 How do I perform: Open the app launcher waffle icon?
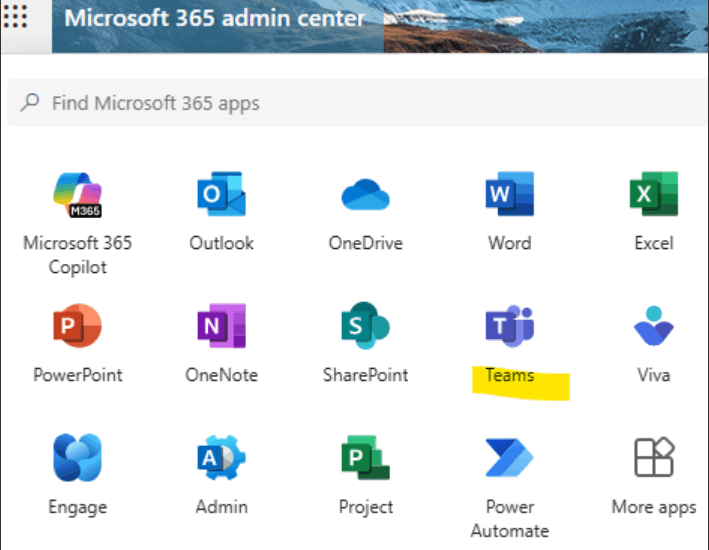coord(15,17)
